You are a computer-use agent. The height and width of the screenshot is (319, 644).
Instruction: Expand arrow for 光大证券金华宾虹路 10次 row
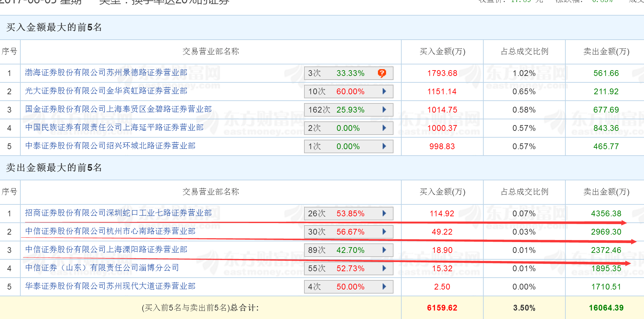[384, 91]
